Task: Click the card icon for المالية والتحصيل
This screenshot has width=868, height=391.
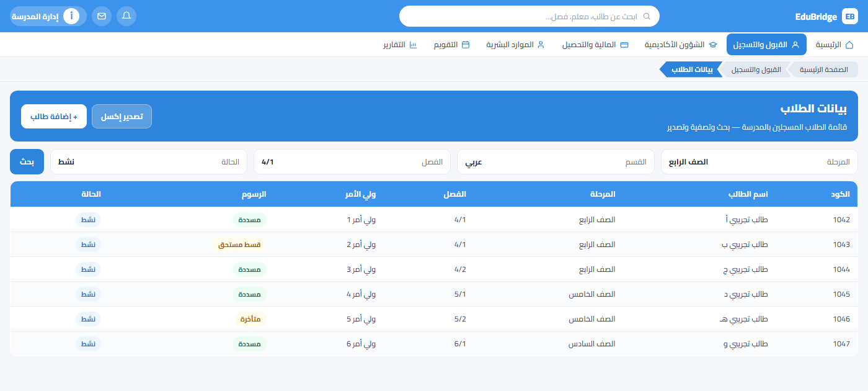Action: pyautogui.click(x=624, y=45)
